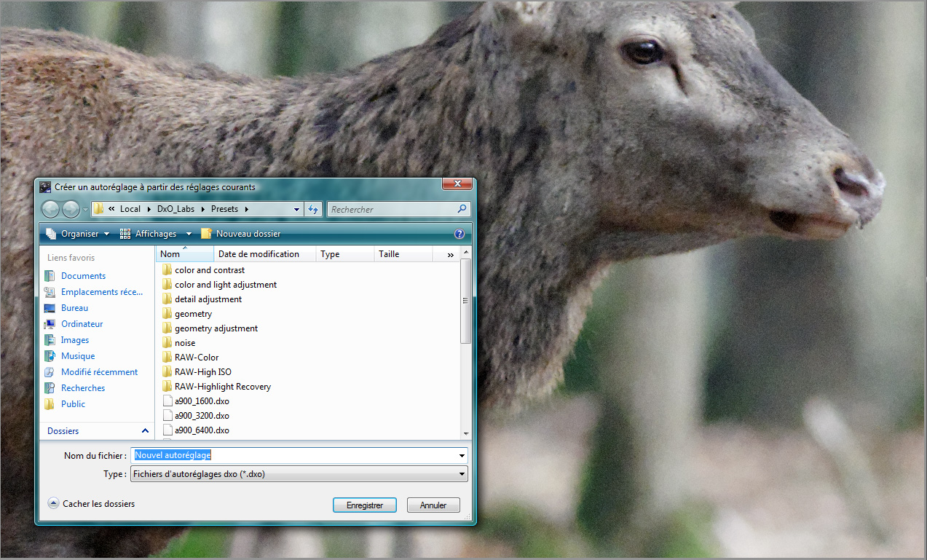Expand the « chevron in the address bar

tap(112, 209)
